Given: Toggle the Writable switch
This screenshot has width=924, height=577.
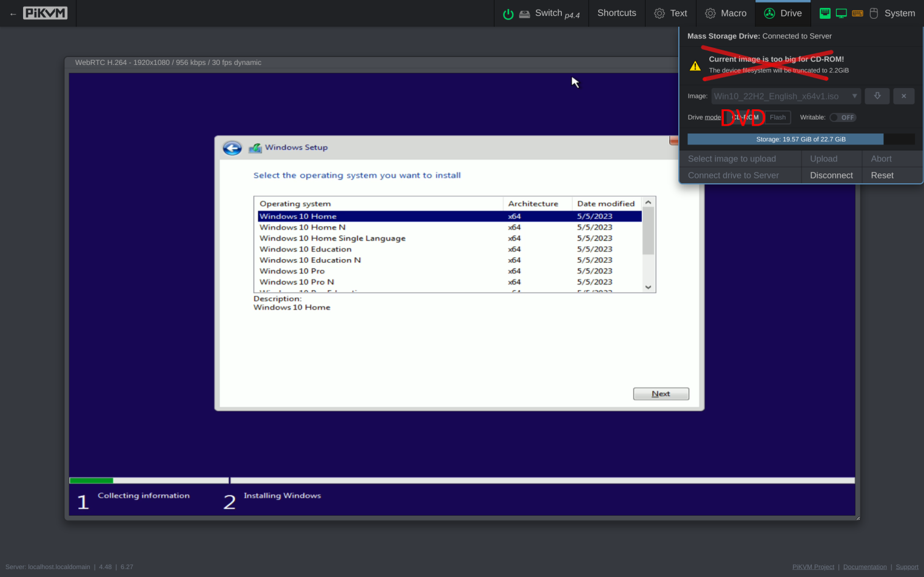Looking at the screenshot, I should (x=843, y=118).
